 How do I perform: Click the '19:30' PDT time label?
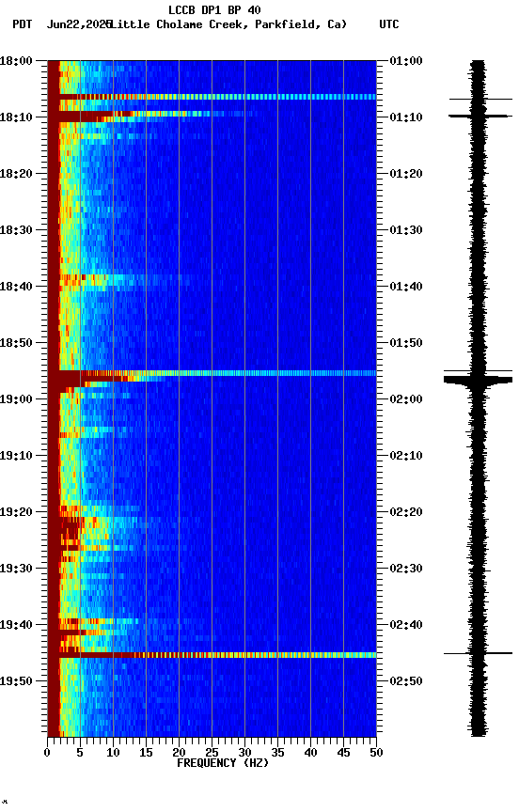(x=16, y=570)
